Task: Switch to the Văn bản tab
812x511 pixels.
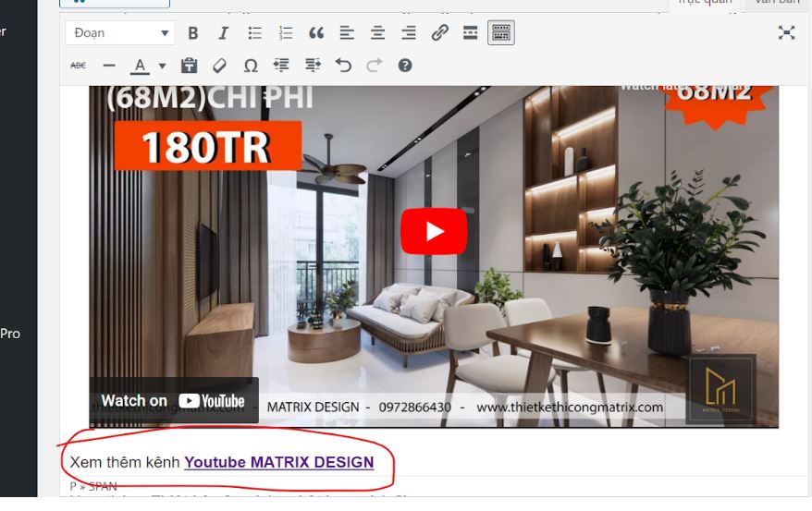Action: (777, 3)
